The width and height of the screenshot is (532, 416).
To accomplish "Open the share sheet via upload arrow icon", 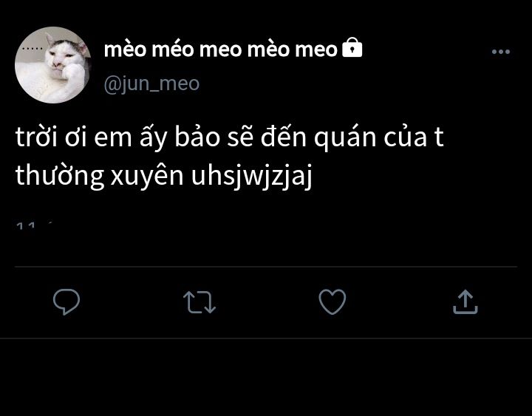I will pos(465,301).
